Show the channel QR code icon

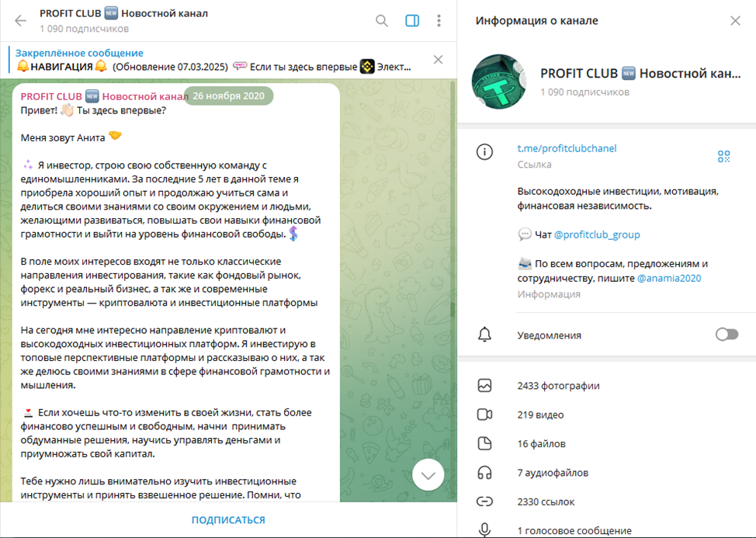tap(723, 156)
